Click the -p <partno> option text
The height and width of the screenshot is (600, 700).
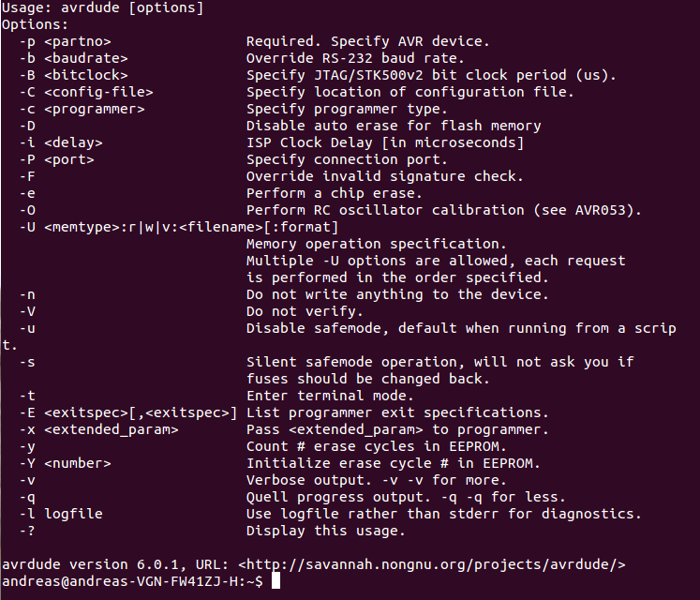point(65,41)
